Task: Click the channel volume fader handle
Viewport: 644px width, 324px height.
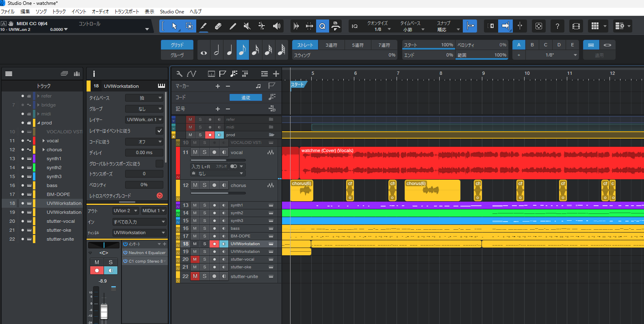Action: point(104,311)
